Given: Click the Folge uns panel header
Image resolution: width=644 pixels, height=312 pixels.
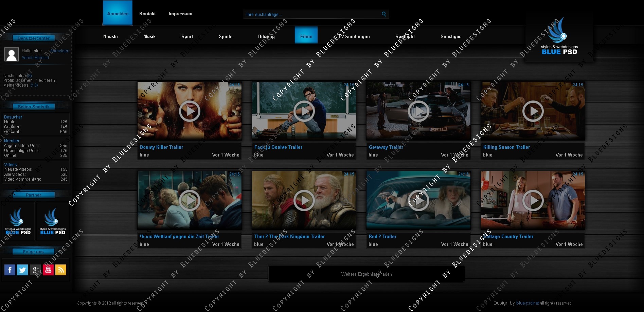Looking at the screenshot, I should [33, 252].
